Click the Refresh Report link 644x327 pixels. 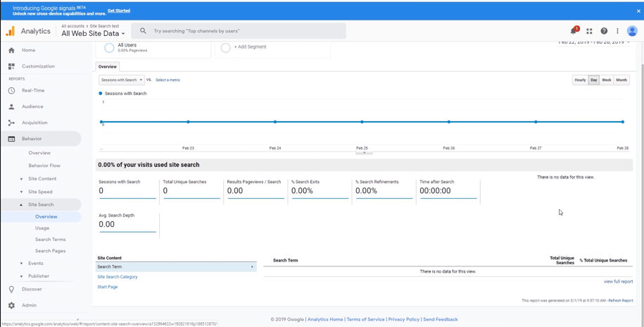coord(621,301)
